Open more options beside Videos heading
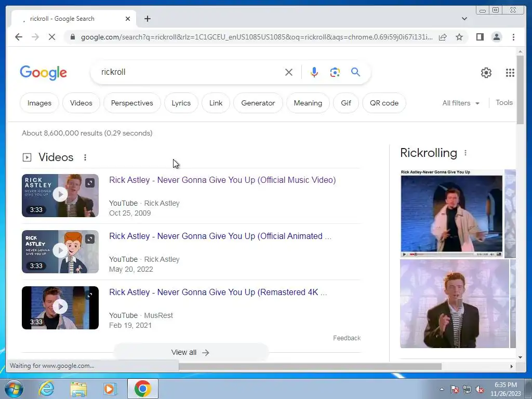 pos(85,157)
